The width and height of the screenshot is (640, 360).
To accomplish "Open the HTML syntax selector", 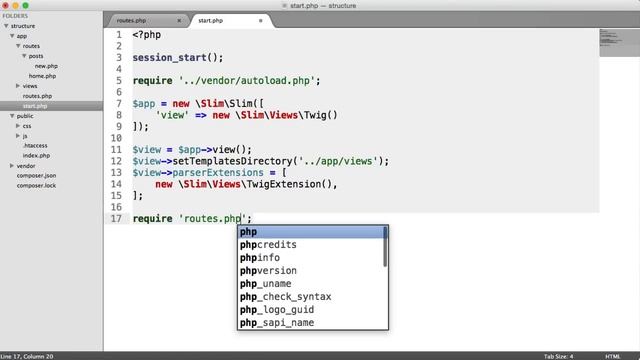I will (612, 356).
